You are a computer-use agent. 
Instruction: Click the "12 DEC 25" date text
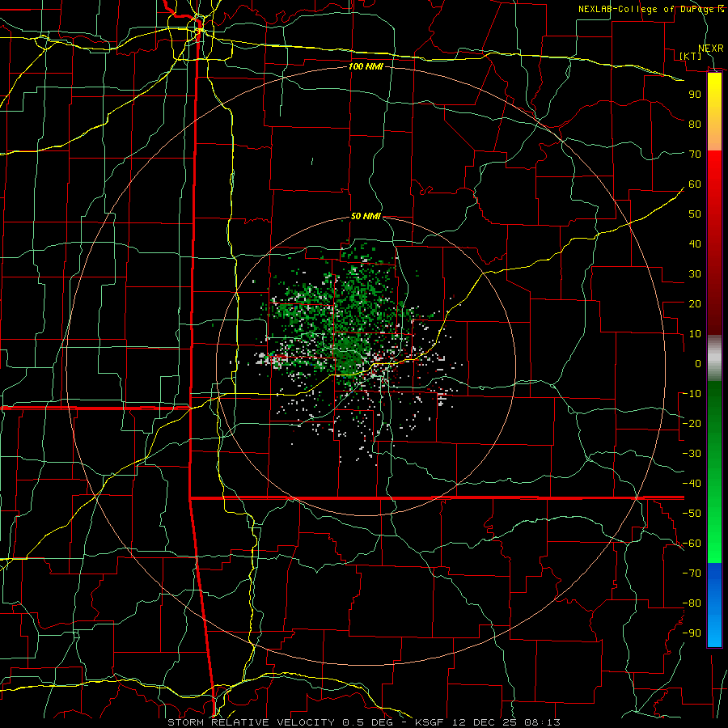click(x=484, y=722)
